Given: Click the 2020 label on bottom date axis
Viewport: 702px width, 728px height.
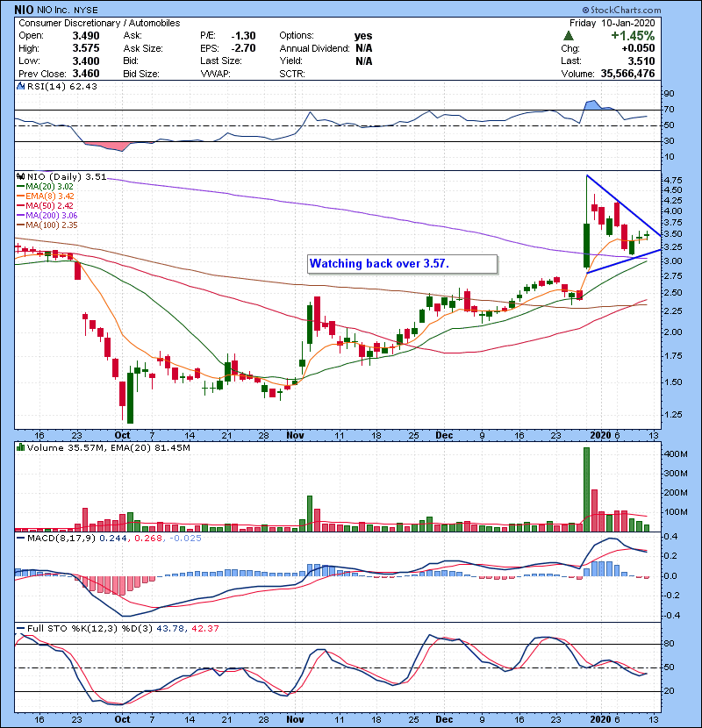Looking at the screenshot, I should [x=600, y=719].
